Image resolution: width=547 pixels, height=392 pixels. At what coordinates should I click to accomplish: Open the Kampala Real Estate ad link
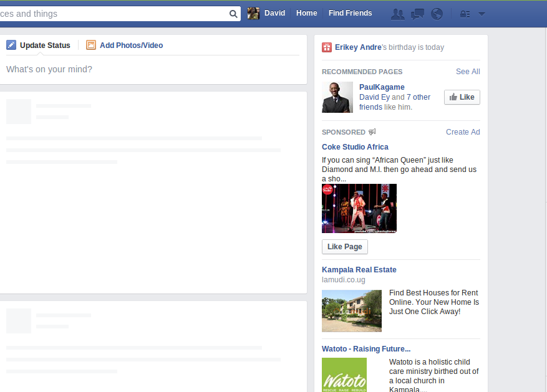pos(359,270)
